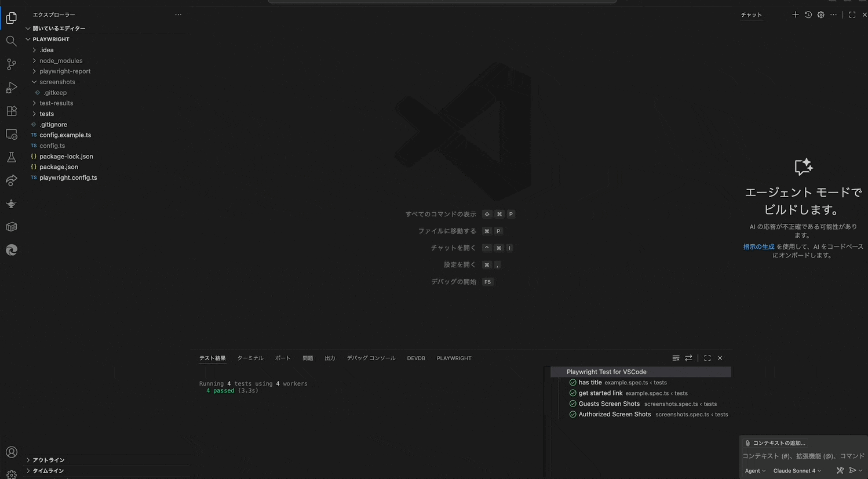Open the Agent mode dropdown

(x=754, y=471)
